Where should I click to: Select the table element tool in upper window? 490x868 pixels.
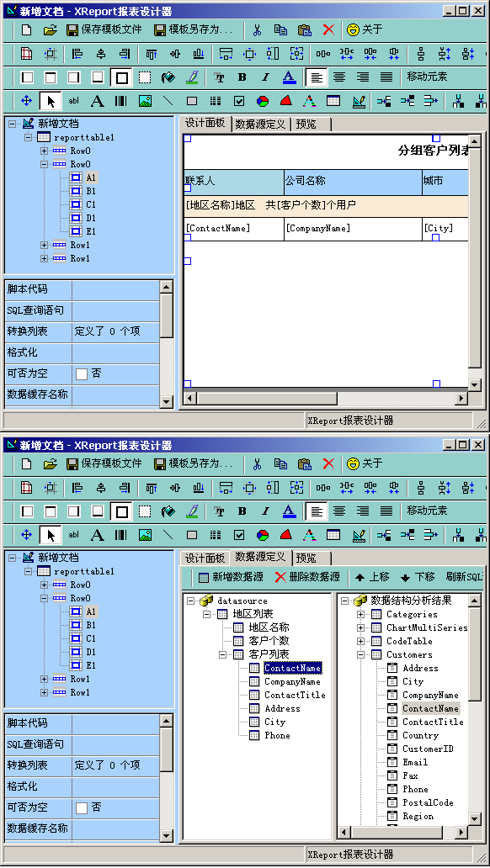[333, 101]
